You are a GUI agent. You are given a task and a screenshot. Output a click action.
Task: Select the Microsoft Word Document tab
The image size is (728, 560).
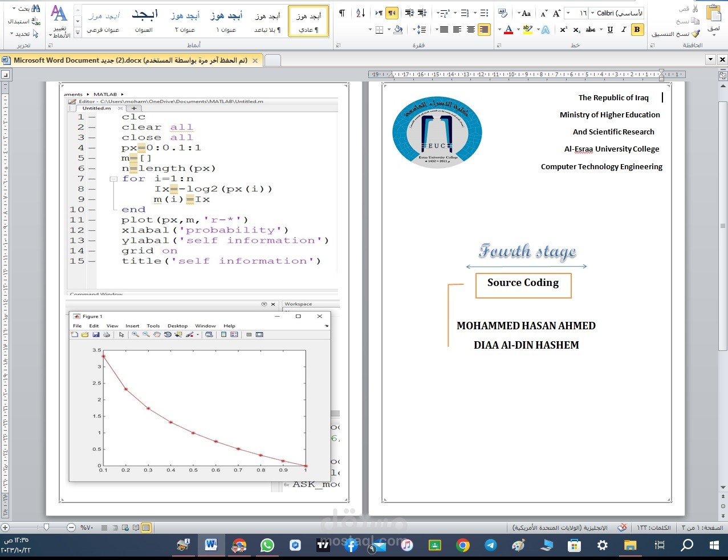(131, 60)
